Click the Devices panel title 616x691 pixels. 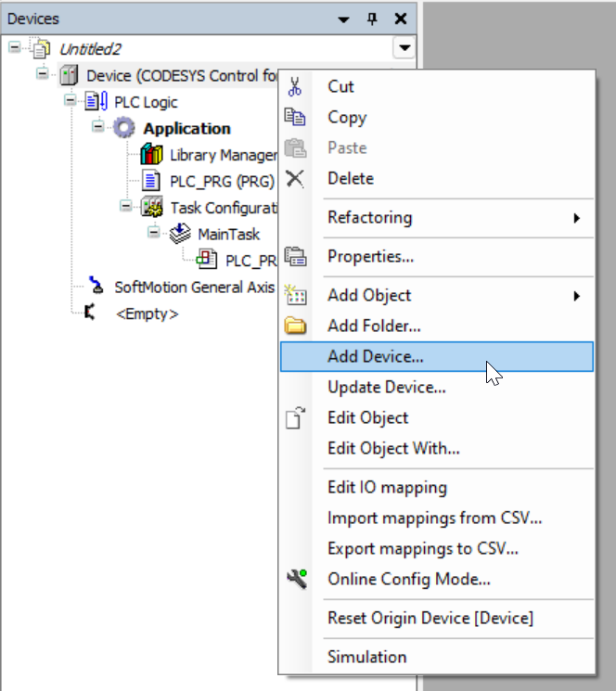coord(33,19)
